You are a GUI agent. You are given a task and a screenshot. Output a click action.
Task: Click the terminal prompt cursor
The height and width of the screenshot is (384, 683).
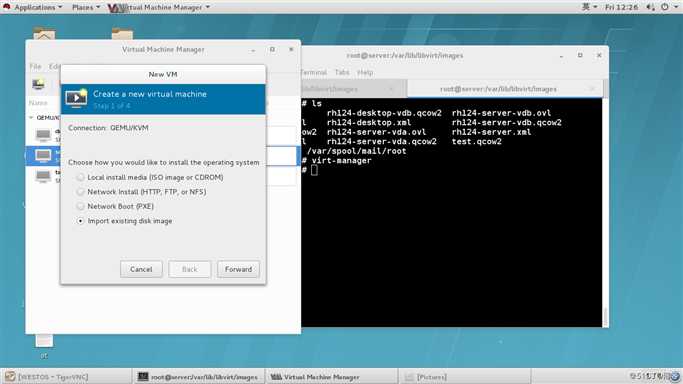tap(314, 170)
